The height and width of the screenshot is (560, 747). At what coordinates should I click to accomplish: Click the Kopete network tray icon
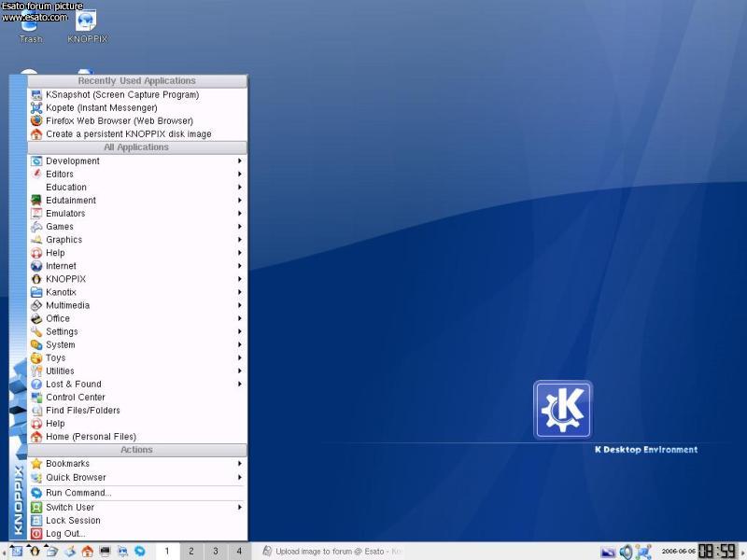coord(643,552)
